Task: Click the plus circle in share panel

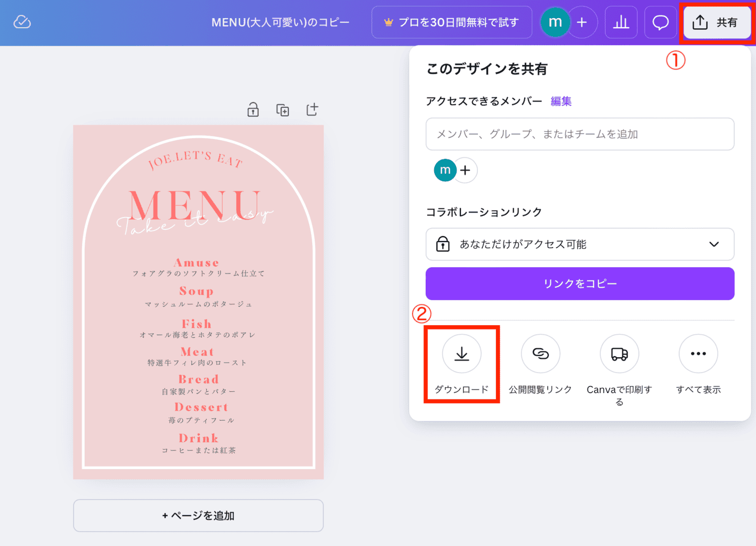Action: click(466, 171)
